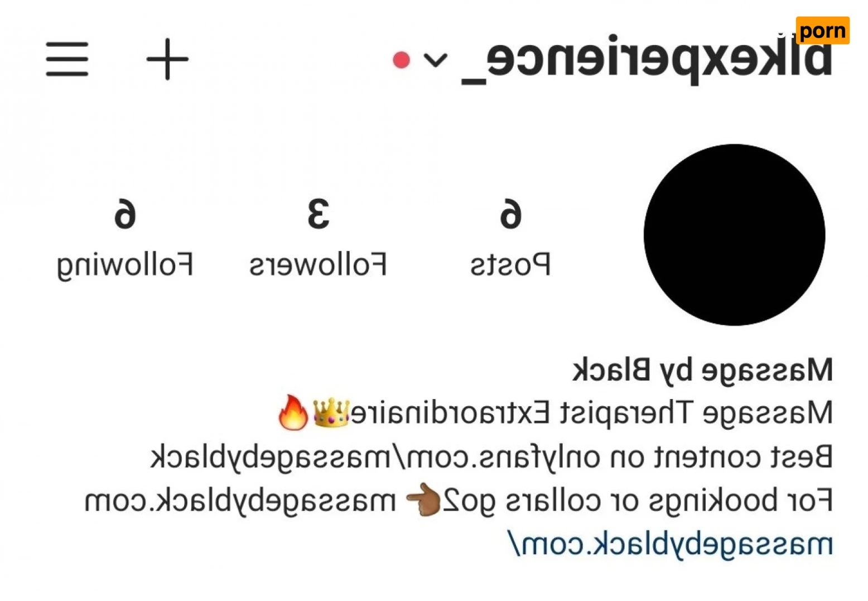This screenshot has width=868, height=601.
Task: Click the crown emoji in bio
Action: [x=331, y=412]
